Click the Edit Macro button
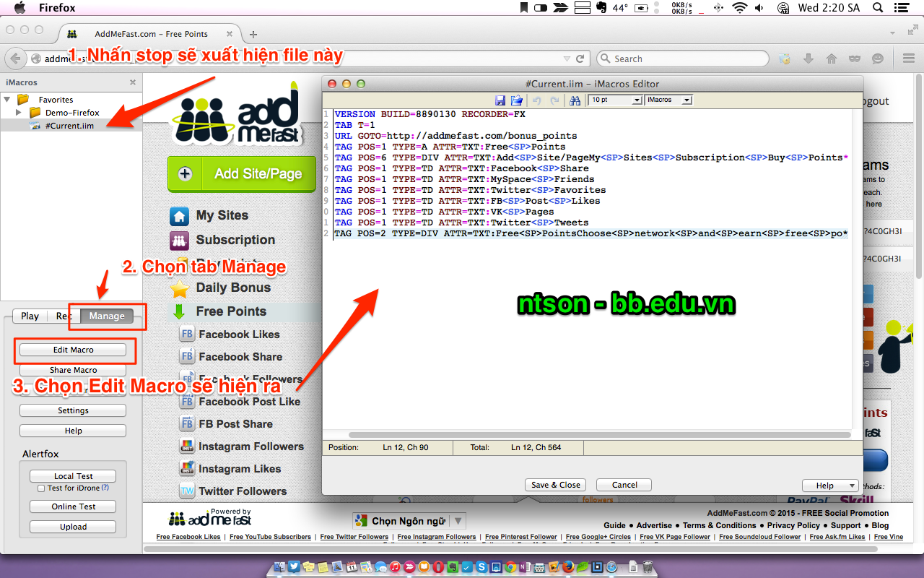This screenshot has width=924, height=578. 73,350
